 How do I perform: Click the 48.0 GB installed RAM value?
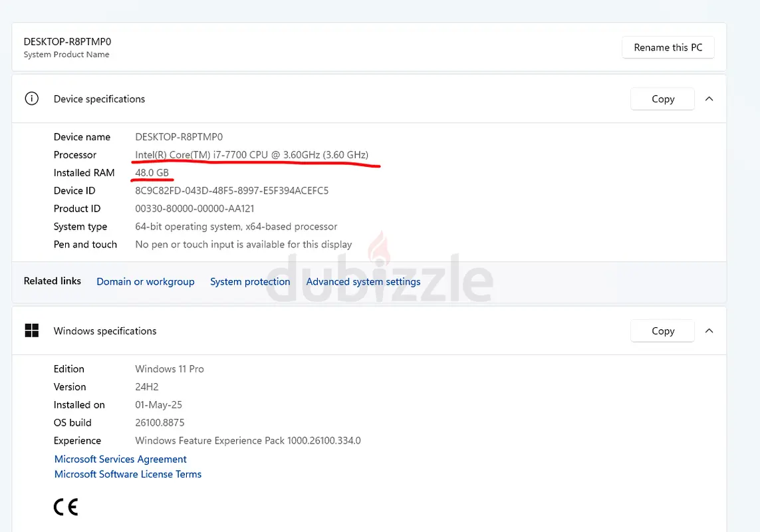click(x=152, y=173)
